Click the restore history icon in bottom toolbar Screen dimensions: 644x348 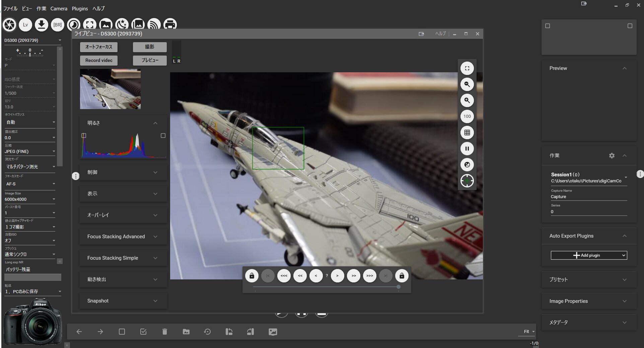click(208, 332)
